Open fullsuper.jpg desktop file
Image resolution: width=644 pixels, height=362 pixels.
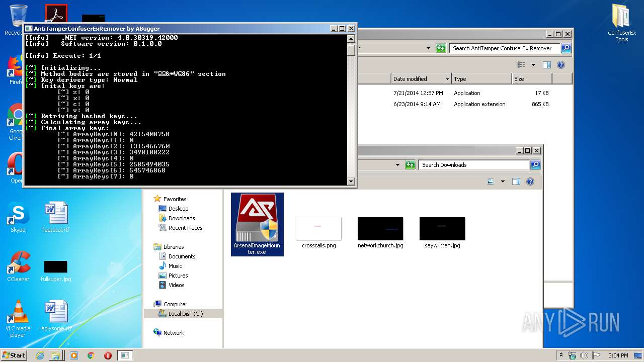(x=56, y=271)
